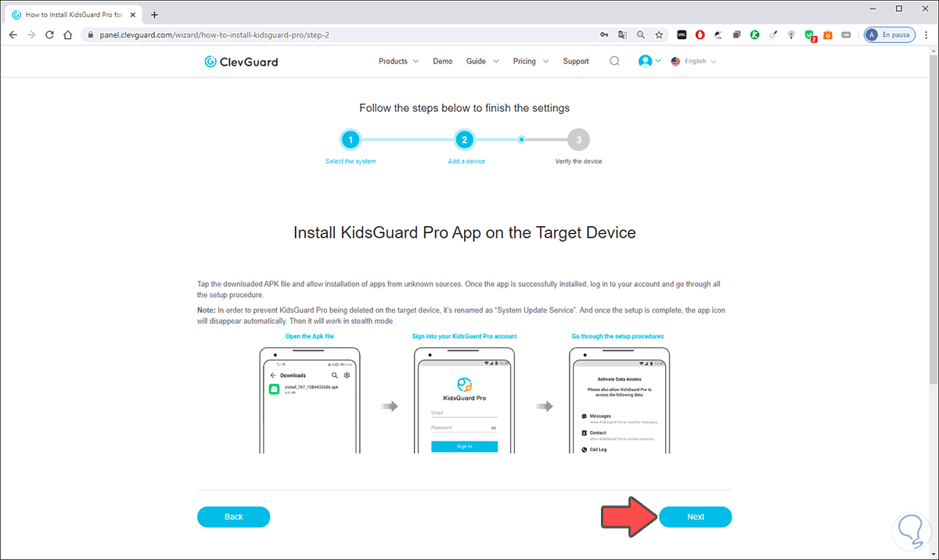The width and height of the screenshot is (939, 560).
Task: Expand the Pricing dropdown
Action: [x=531, y=61]
